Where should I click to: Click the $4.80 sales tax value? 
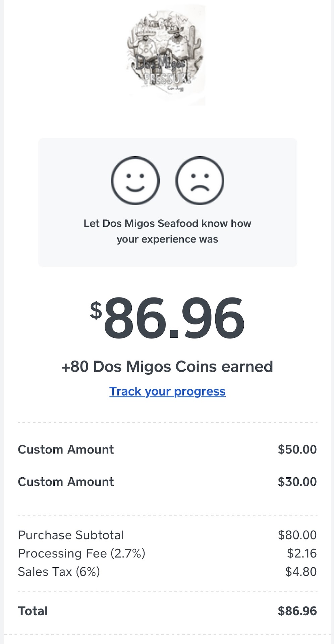click(x=301, y=572)
